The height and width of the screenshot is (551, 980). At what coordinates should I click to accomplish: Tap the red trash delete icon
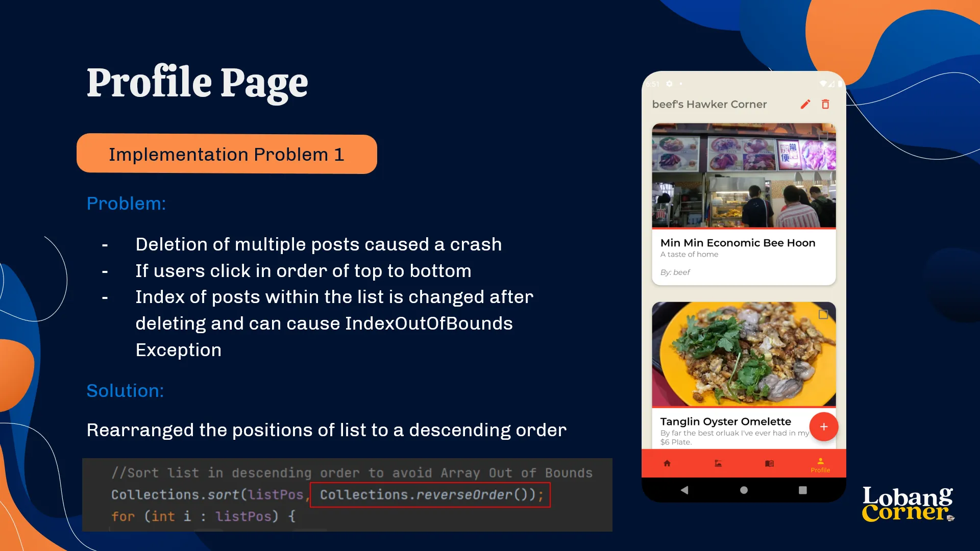[825, 104]
